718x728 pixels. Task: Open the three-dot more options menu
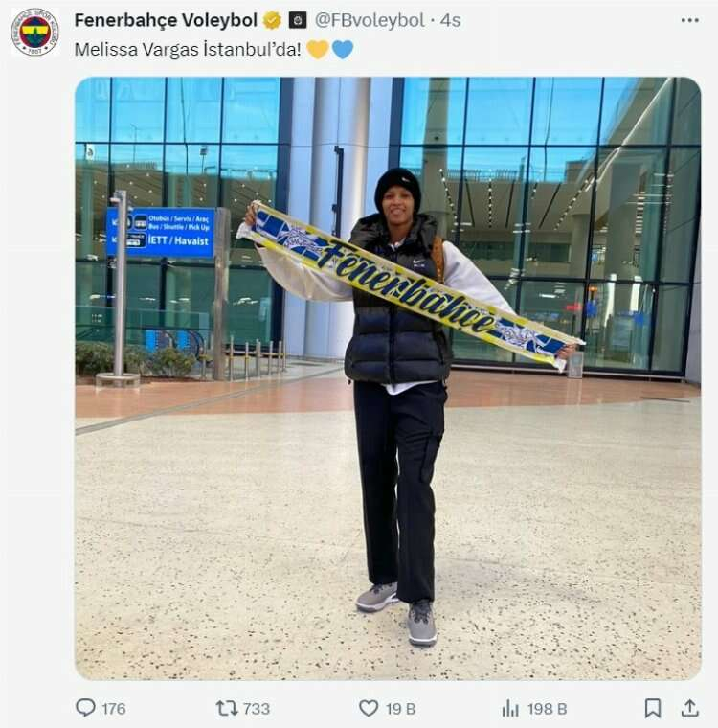tap(690, 20)
